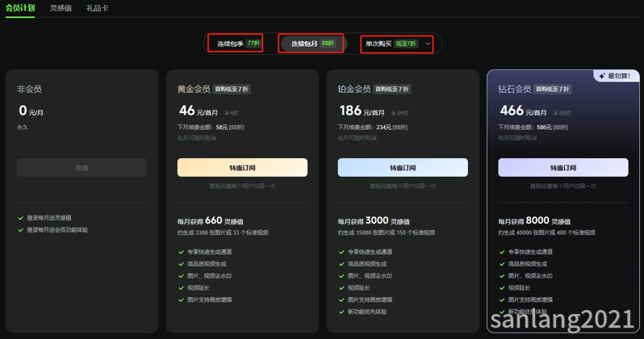The width and height of the screenshot is (644, 339).
Task: Click the 466 元/首月 price
Action: [523, 111]
